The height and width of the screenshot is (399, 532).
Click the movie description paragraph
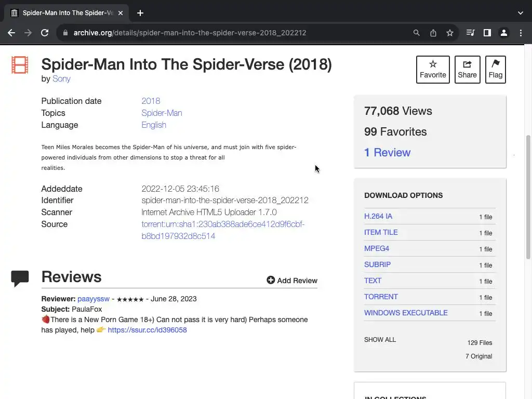click(x=169, y=157)
